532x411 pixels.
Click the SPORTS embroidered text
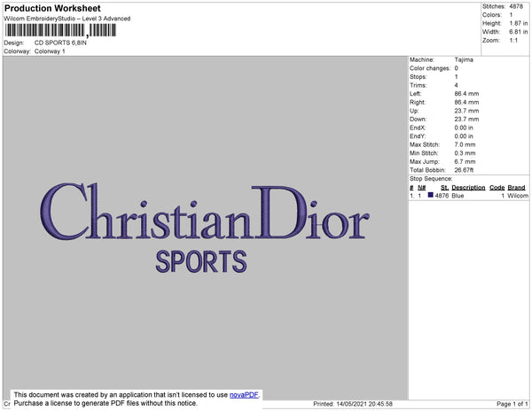201,261
